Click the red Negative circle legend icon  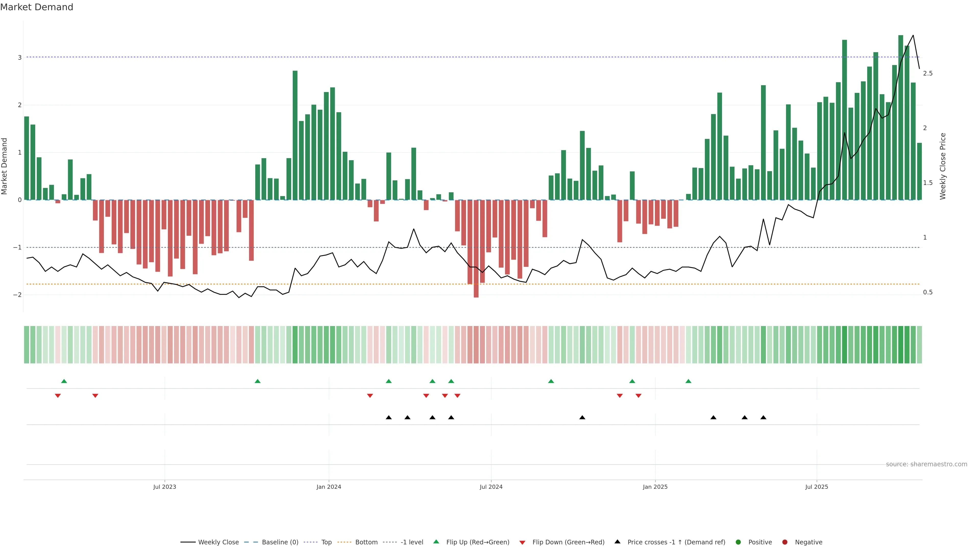click(785, 542)
